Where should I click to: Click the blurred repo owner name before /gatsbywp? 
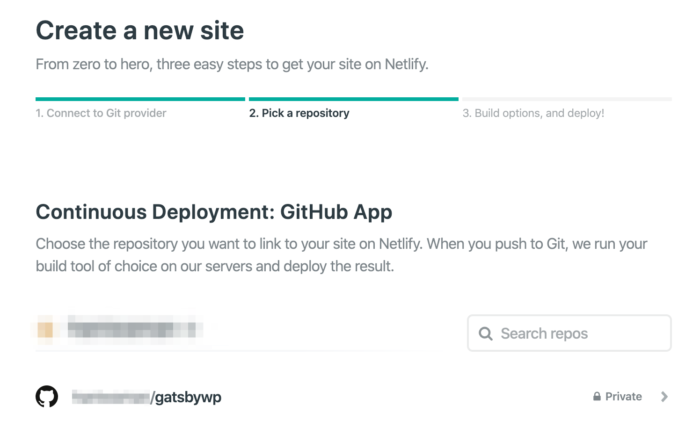[x=110, y=397]
